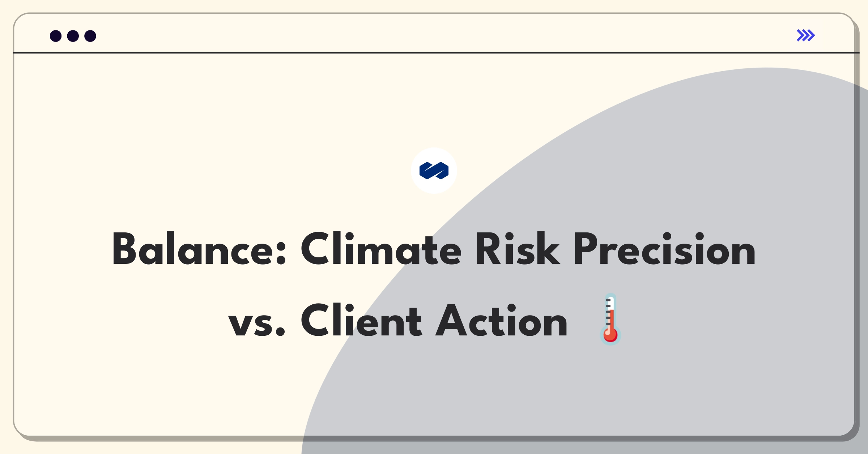Click the third dark dot in header

(90, 36)
